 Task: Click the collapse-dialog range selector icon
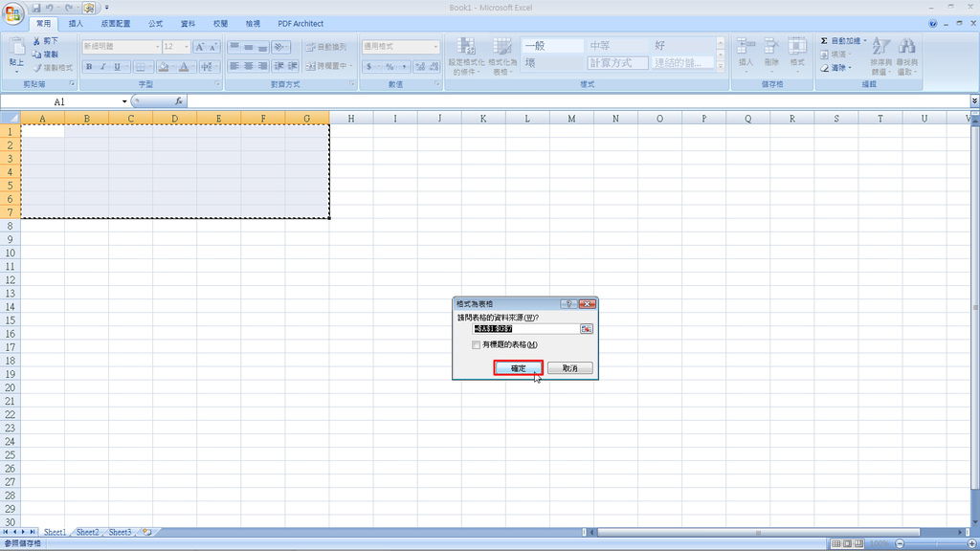(x=587, y=329)
